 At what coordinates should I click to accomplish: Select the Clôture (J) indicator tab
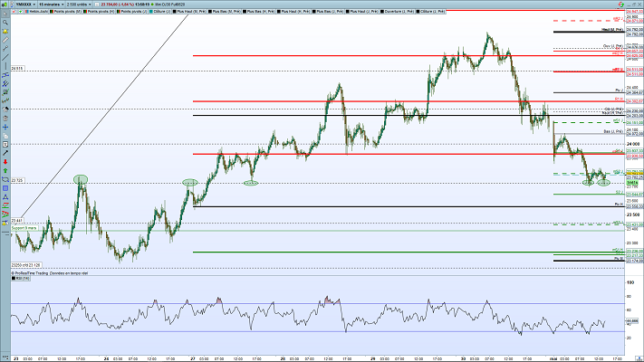(160, 12)
